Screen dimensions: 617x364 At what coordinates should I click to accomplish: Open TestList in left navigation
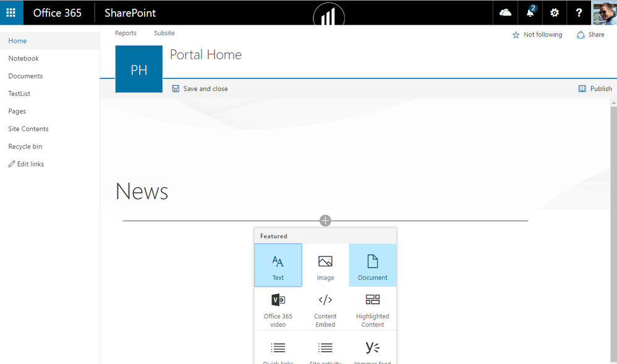coord(49,94)
